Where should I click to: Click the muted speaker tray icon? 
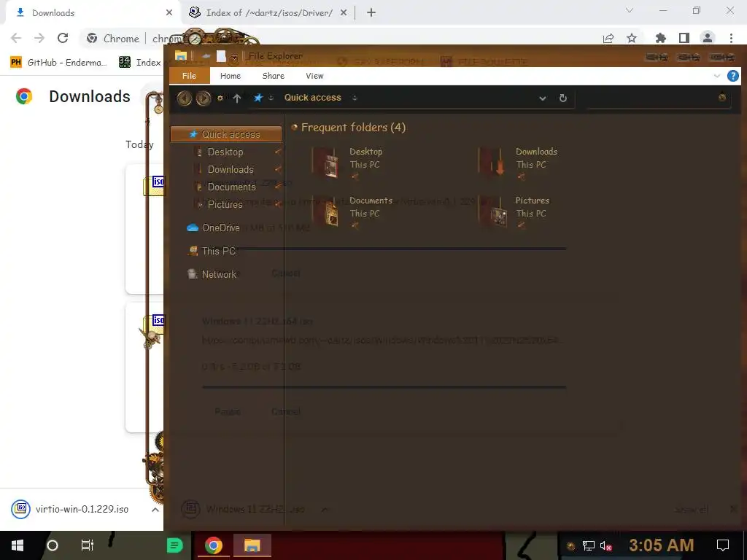tap(606, 545)
